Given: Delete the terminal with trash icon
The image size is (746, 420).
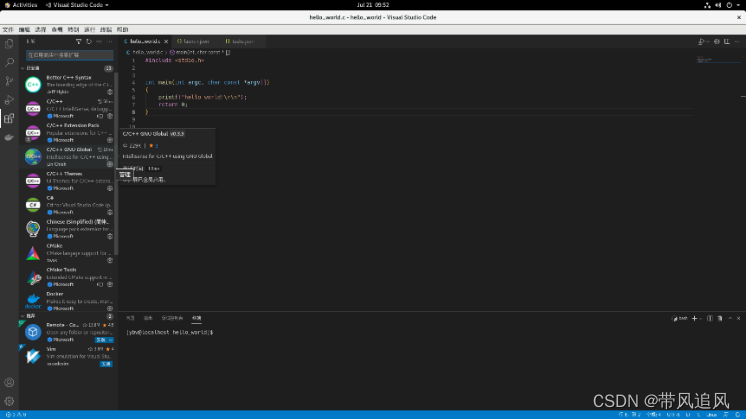Looking at the screenshot, I should click(720, 318).
